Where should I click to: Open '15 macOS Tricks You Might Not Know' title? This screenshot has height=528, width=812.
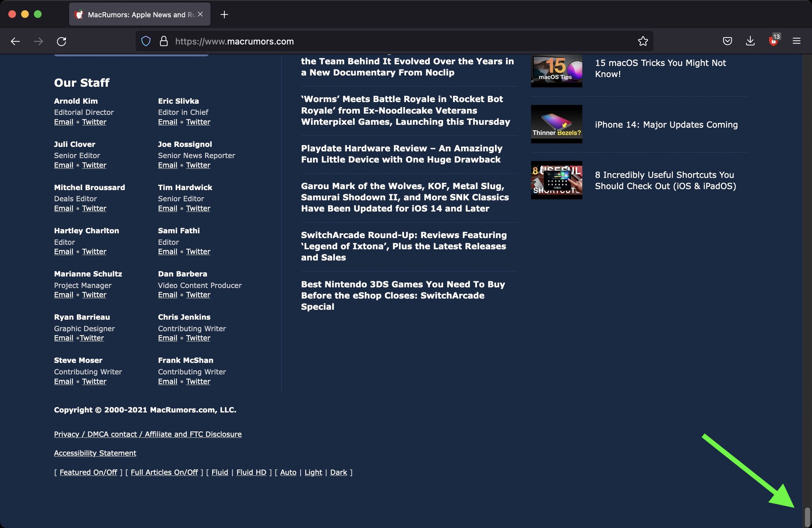pos(660,68)
